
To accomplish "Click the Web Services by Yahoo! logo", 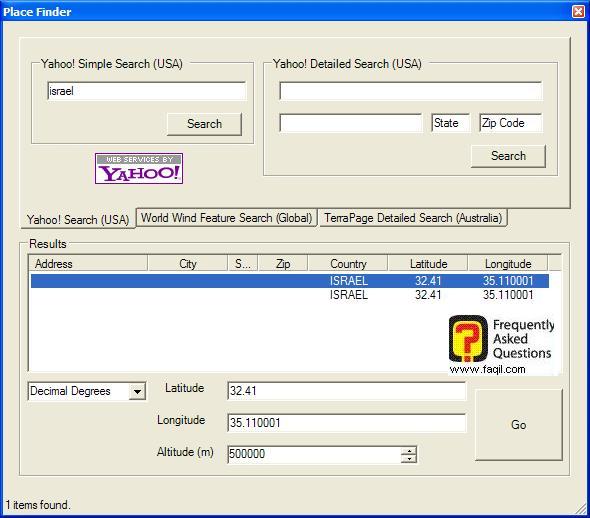I will click(139, 169).
